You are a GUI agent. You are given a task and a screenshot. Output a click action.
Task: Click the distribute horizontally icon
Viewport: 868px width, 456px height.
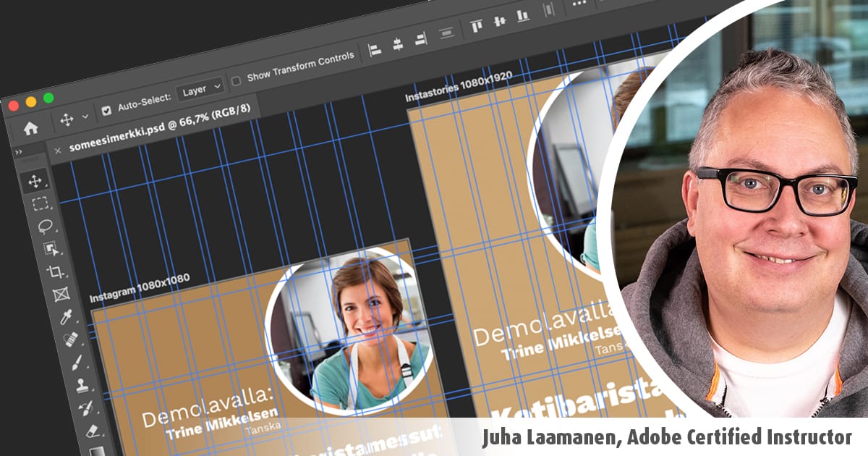(548, 9)
